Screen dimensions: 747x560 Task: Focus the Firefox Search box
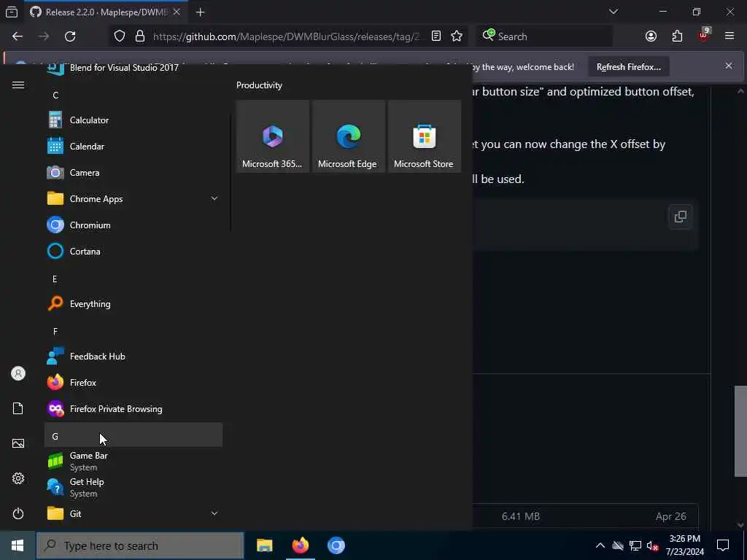544,36
